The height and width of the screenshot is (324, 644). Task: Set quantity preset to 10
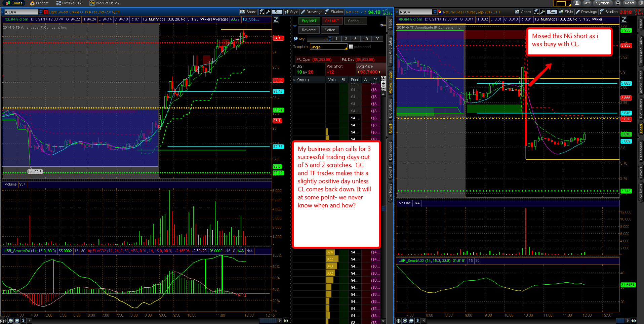point(366,39)
